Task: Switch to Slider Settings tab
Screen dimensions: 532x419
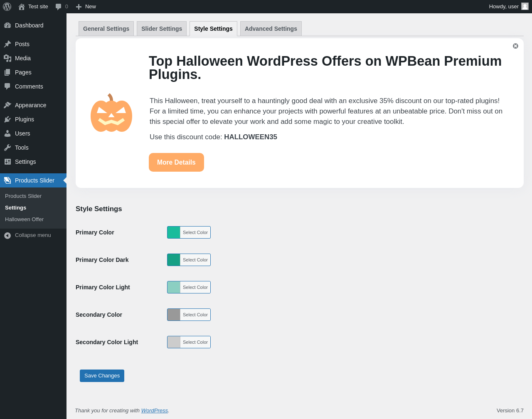Action: pyautogui.click(x=162, y=29)
